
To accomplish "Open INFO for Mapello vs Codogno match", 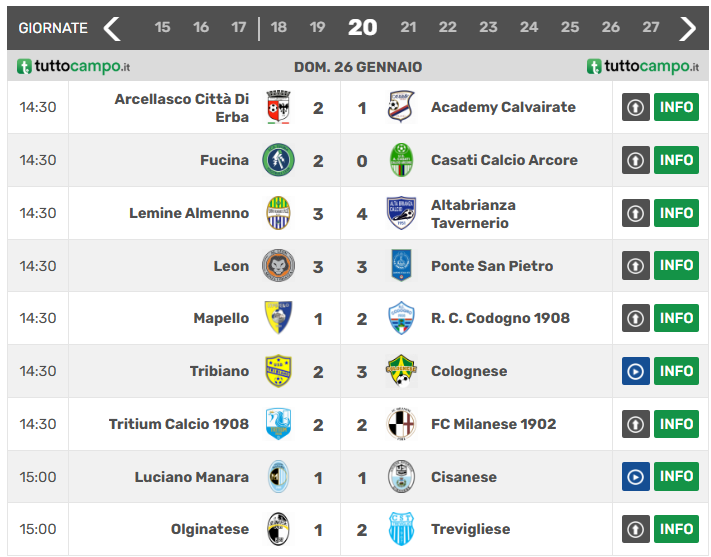I will click(x=676, y=318).
